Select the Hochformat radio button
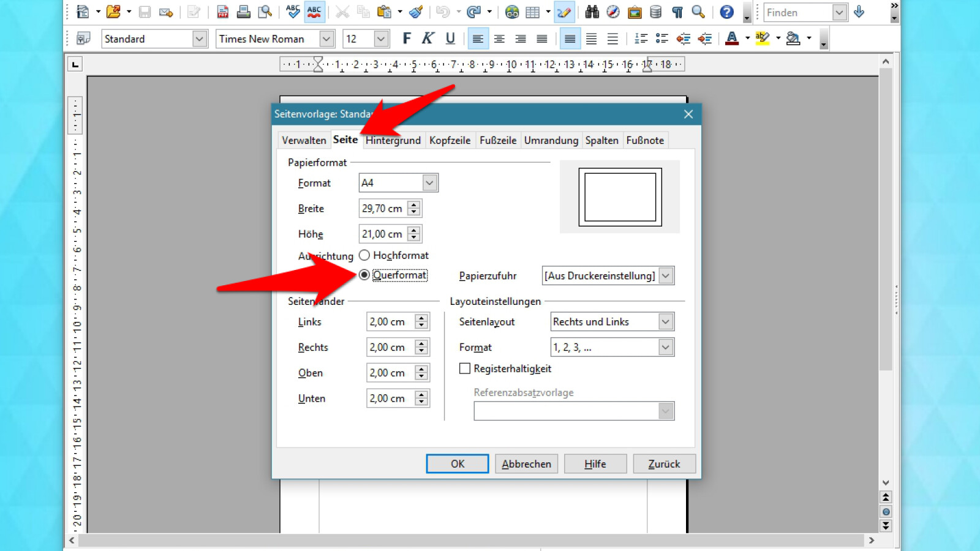980x551 pixels. 364,255
